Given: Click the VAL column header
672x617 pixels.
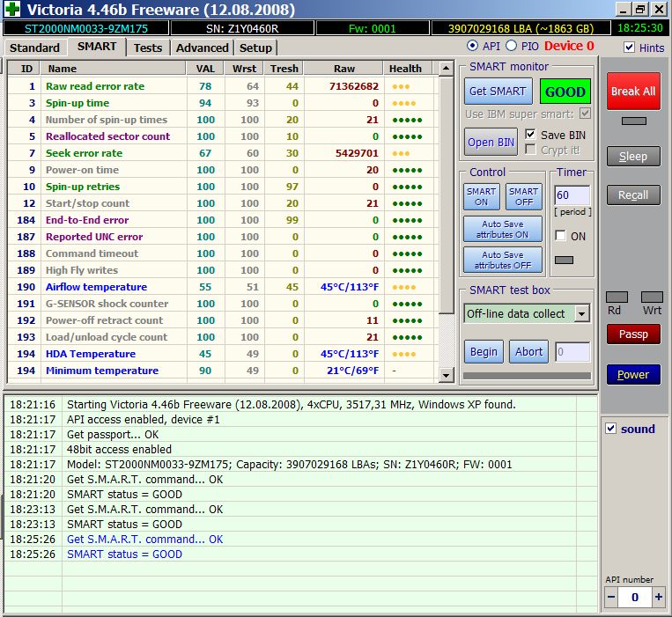Looking at the screenshot, I should tap(205, 69).
